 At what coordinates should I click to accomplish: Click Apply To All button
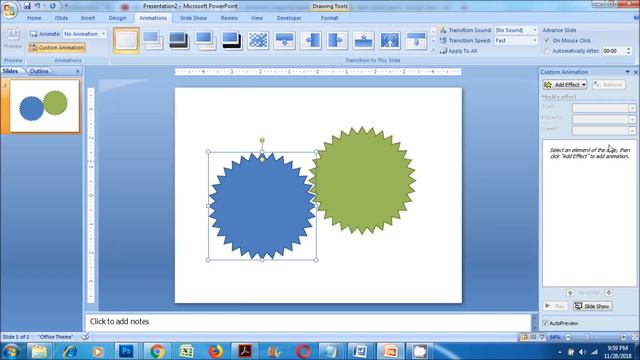click(x=459, y=51)
